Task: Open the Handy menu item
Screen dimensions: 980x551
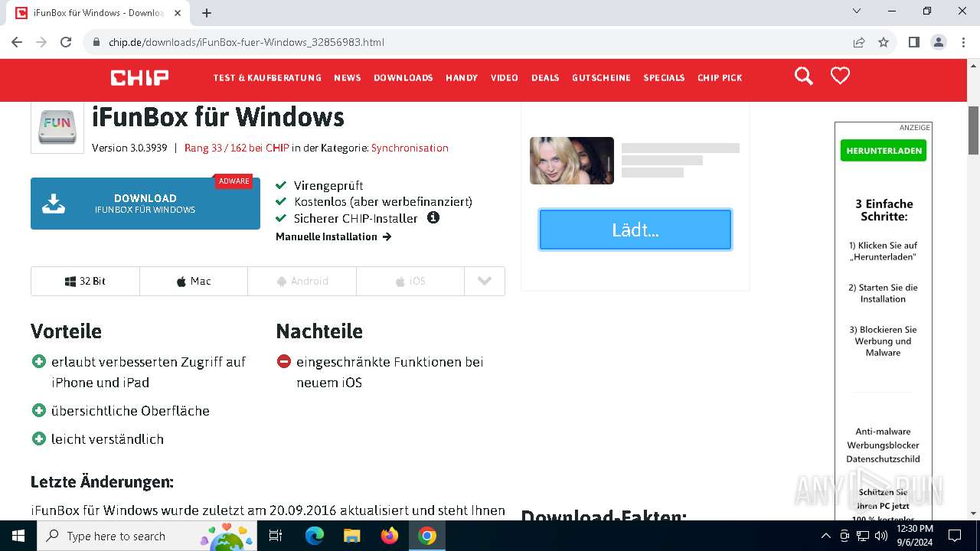Action: coord(462,78)
